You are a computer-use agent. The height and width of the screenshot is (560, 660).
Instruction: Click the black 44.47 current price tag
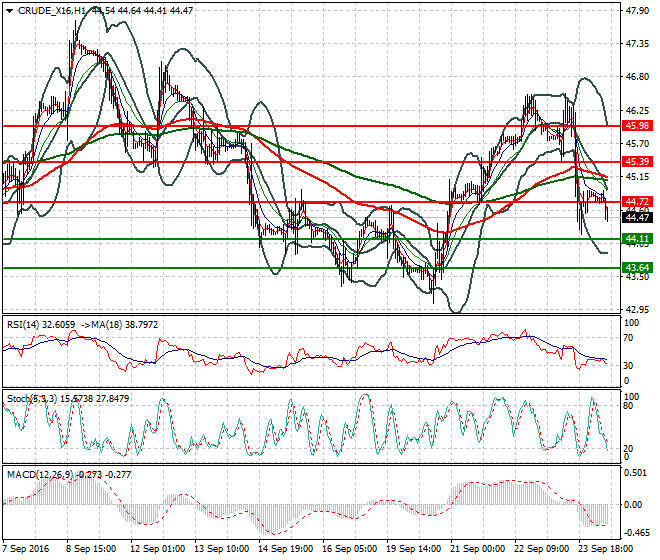click(637, 217)
